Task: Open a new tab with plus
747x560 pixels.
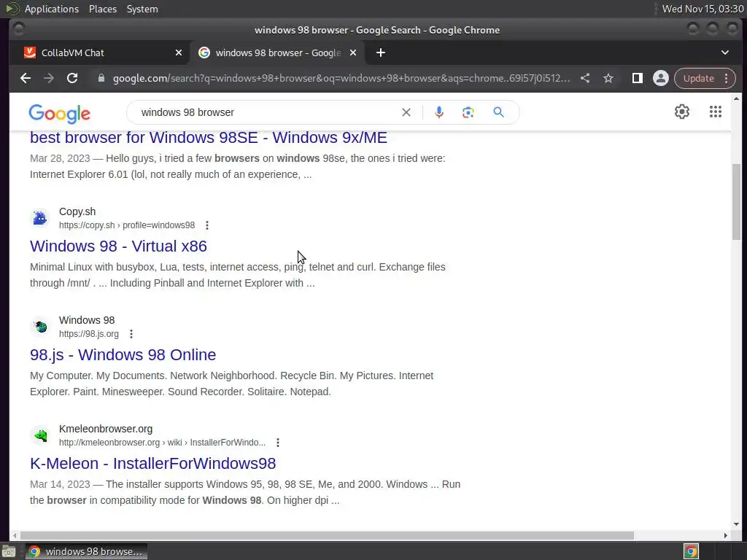Action: click(x=381, y=52)
